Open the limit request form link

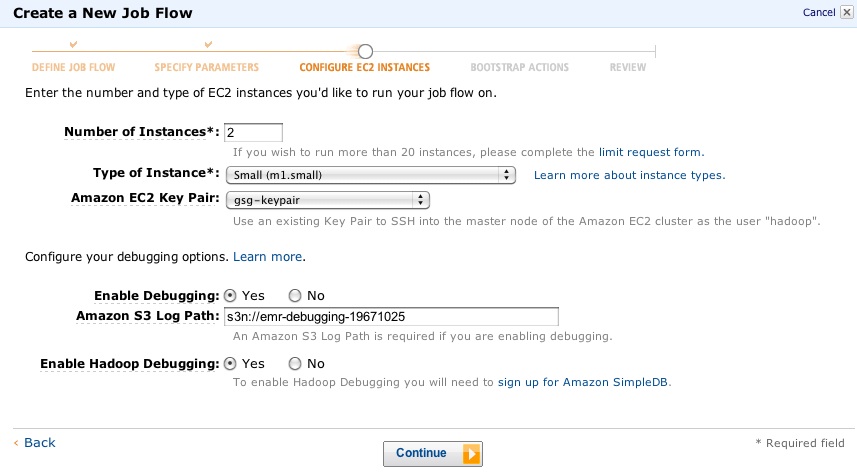click(x=651, y=152)
